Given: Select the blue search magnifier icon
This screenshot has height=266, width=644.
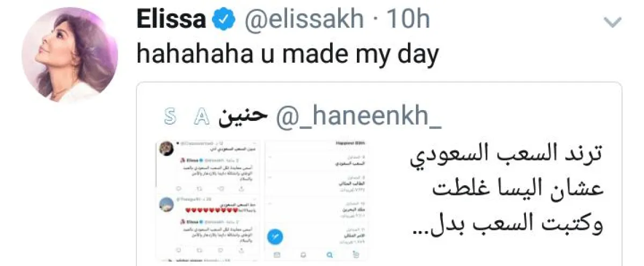Looking at the screenshot, I should click(x=330, y=254).
